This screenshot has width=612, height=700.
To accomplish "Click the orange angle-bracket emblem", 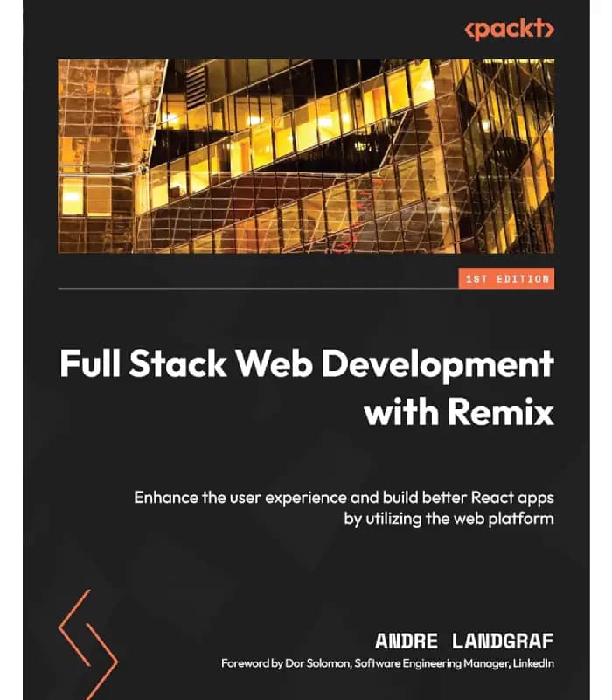I will point(88,644).
